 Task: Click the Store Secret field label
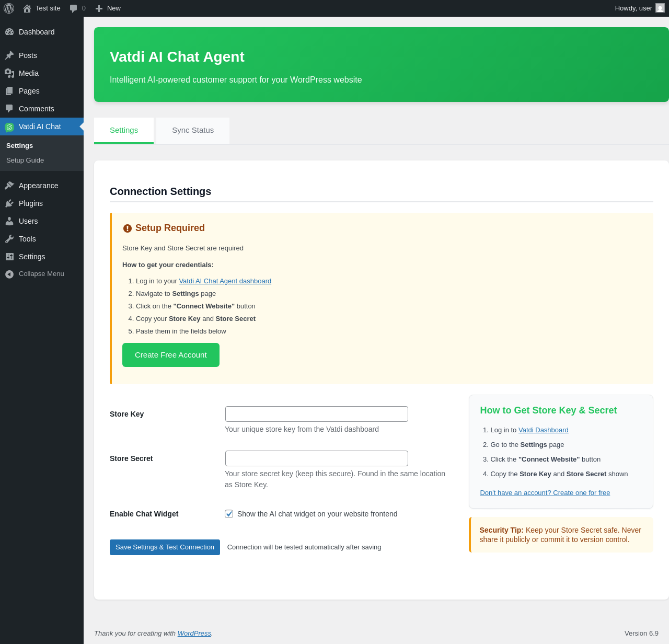(131, 458)
